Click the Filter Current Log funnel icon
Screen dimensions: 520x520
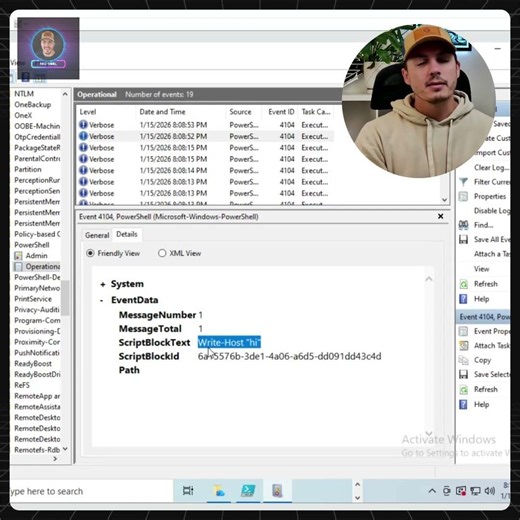point(463,182)
